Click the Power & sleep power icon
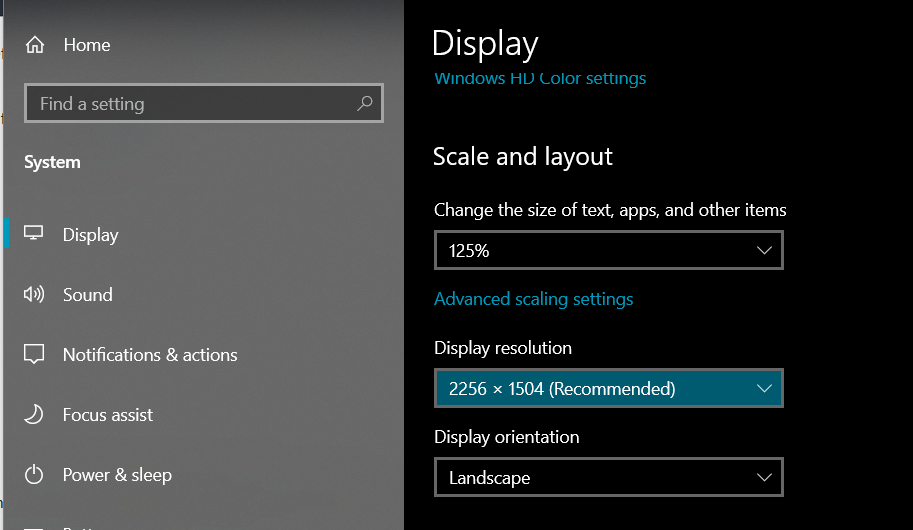Viewport: 913px width, 530px height. [x=34, y=474]
